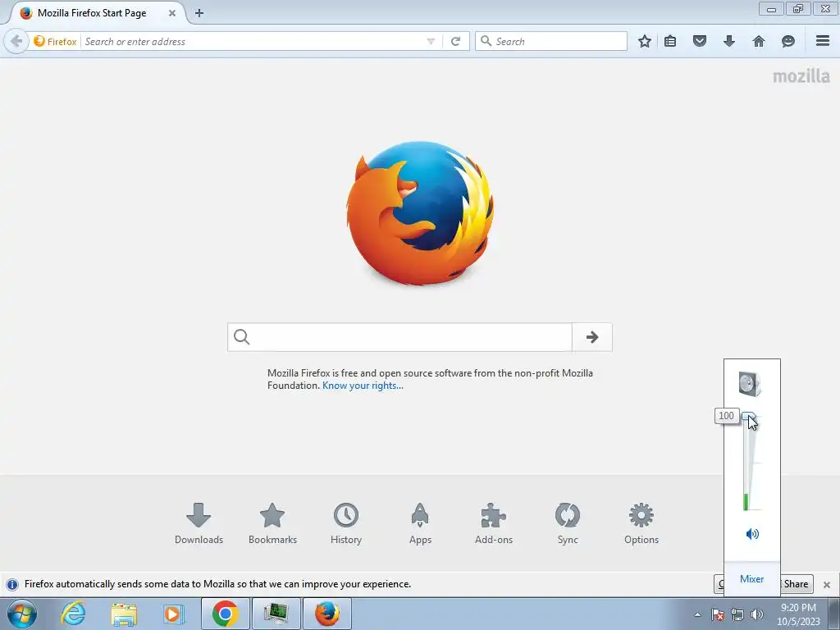The width and height of the screenshot is (840, 630).
Task: Expand the address bar history dropdown
Action: click(431, 41)
